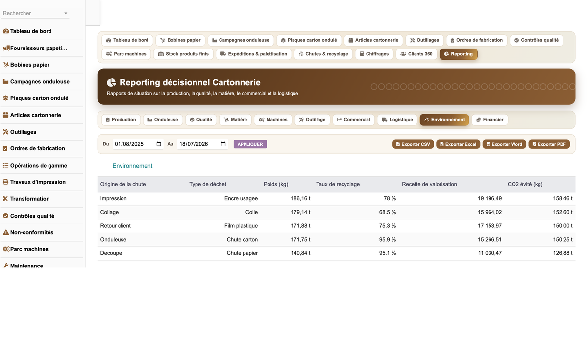Click the Du start date field
The height and width of the screenshot is (364, 588).
[x=138, y=144]
